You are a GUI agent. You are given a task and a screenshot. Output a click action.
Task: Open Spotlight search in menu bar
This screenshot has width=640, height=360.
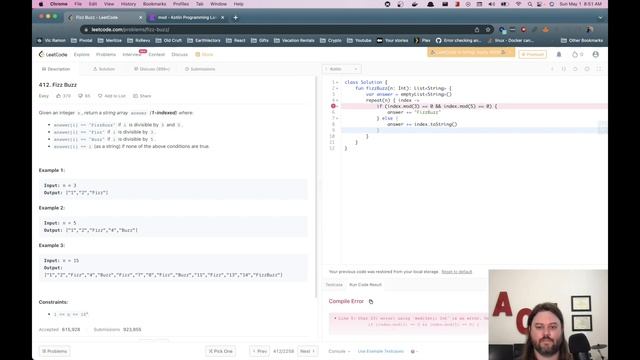tap(530, 4)
